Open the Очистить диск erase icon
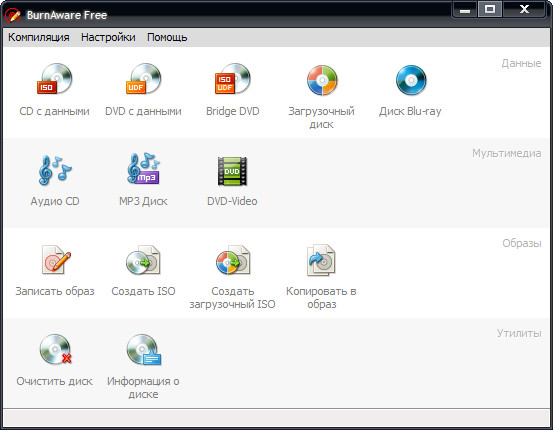 [55, 350]
